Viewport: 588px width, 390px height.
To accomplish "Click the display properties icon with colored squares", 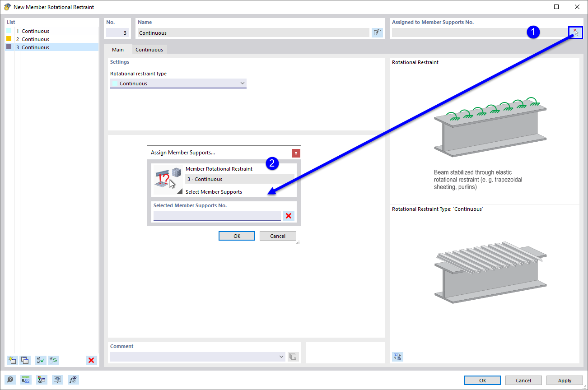I will [41, 380].
